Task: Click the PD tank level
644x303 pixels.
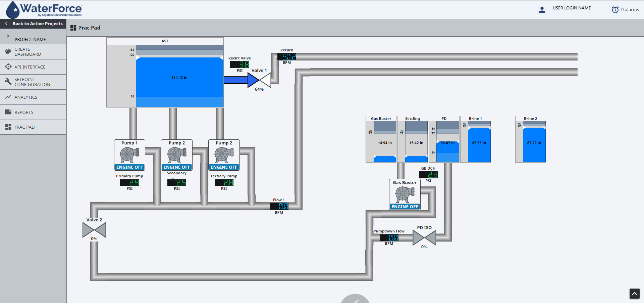Action: pos(448,142)
